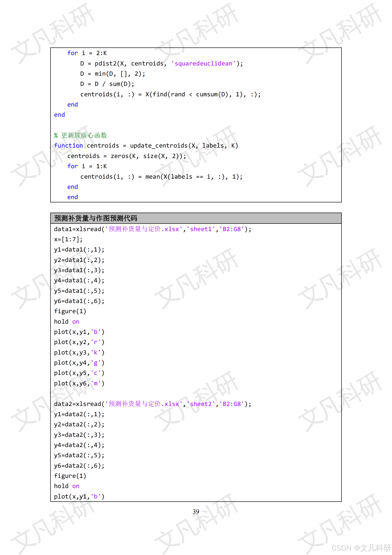392x555 pixels.
Task: Click the line "for i = 2:K"
Action: (x=87, y=53)
